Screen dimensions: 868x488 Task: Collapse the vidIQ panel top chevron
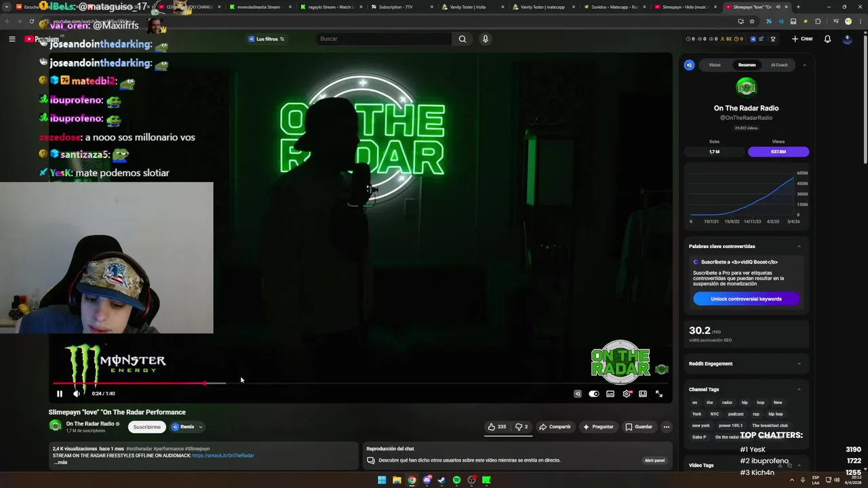(804, 65)
